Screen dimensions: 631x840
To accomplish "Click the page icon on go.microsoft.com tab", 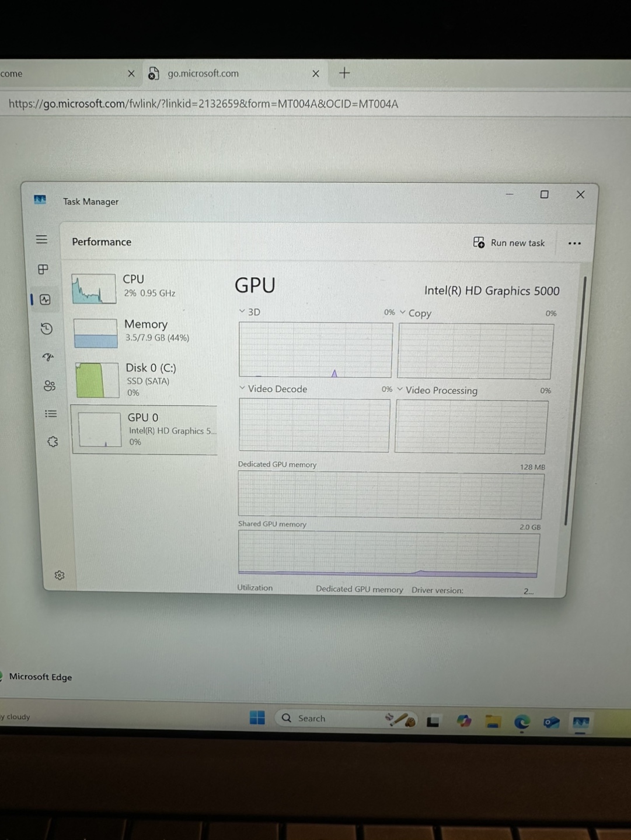I will pyautogui.click(x=154, y=73).
